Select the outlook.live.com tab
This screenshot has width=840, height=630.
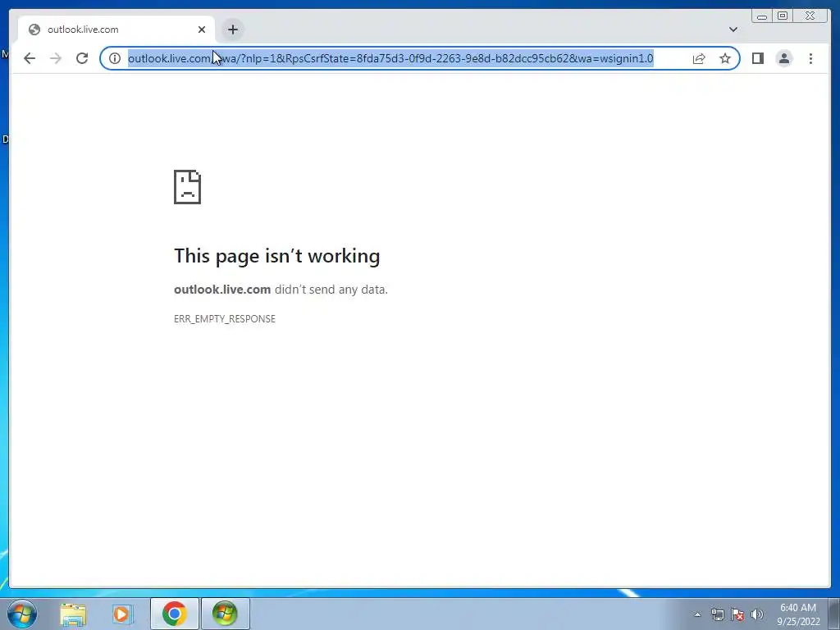pos(116,30)
